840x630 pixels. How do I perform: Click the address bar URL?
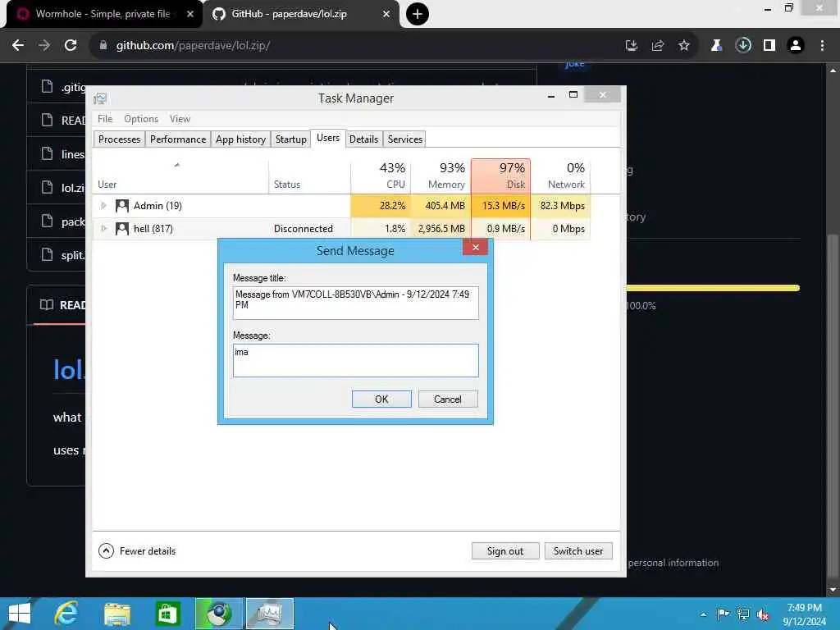[193, 46]
